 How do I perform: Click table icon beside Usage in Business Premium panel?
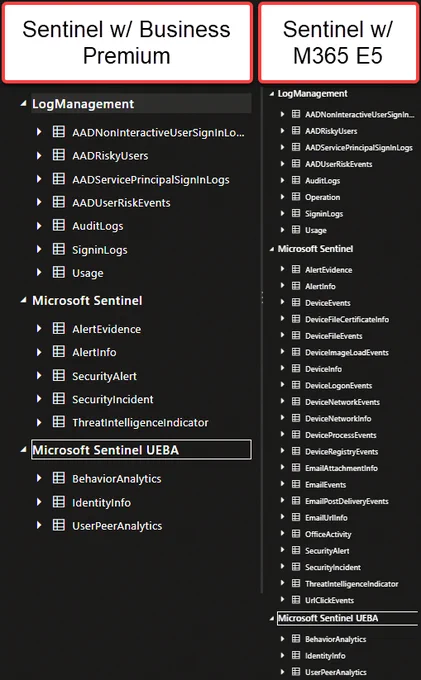pos(59,272)
